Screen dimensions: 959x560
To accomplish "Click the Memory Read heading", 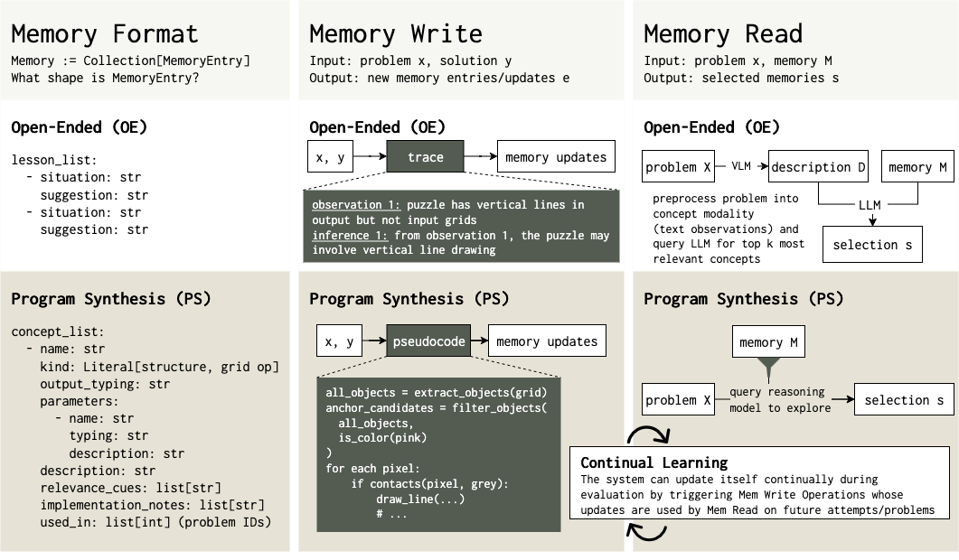I will tap(722, 34).
